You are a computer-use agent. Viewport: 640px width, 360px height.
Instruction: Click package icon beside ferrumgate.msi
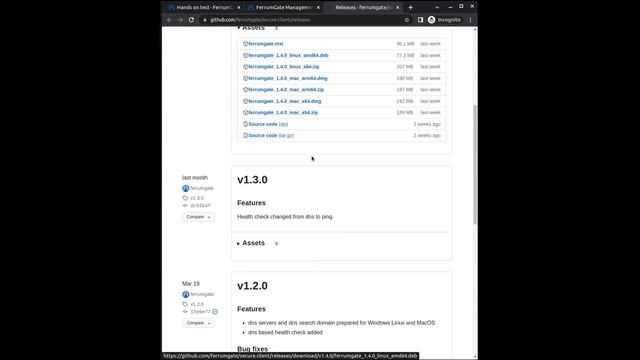coord(245,44)
